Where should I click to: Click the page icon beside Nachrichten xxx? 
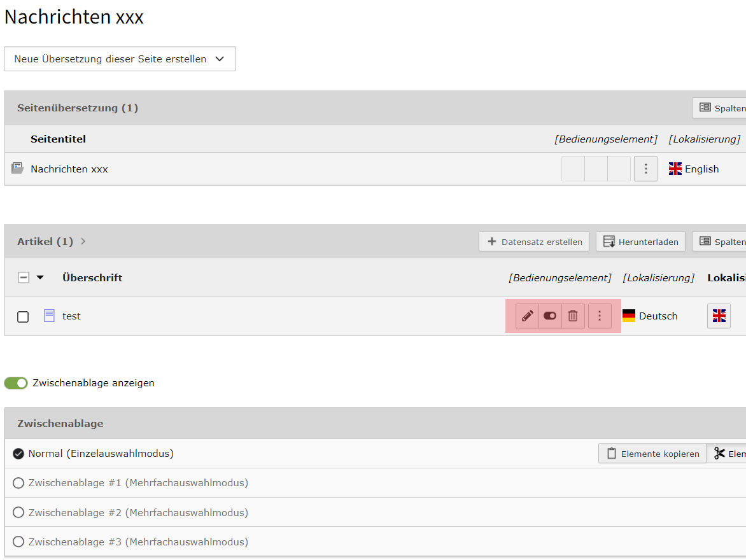(x=17, y=169)
